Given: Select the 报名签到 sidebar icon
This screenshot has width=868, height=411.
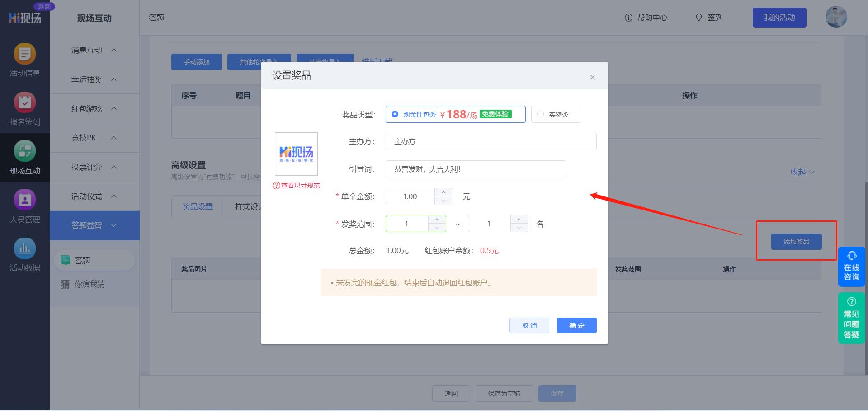Looking at the screenshot, I should (25, 103).
